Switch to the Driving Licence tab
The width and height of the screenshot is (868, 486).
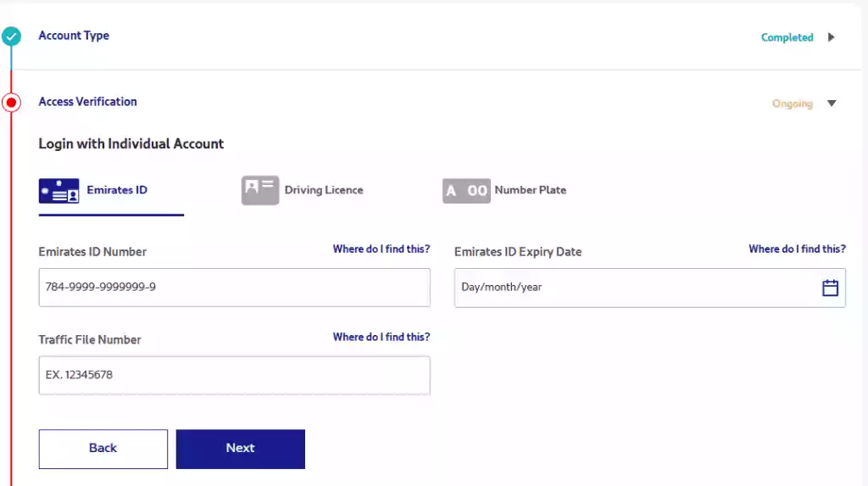(x=303, y=191)
